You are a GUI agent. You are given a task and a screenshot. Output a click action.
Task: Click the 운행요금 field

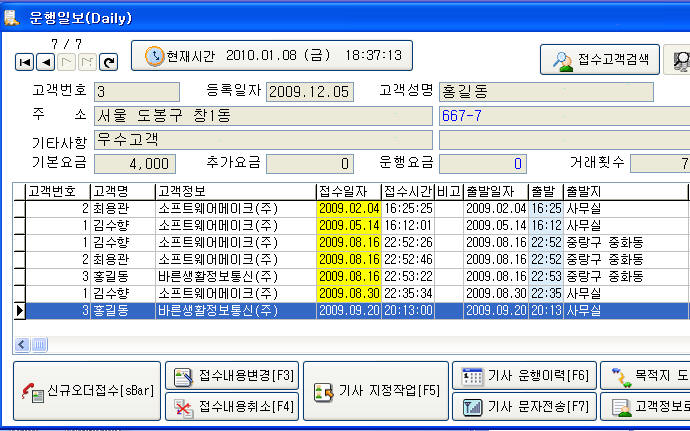(x=483, y=164)
